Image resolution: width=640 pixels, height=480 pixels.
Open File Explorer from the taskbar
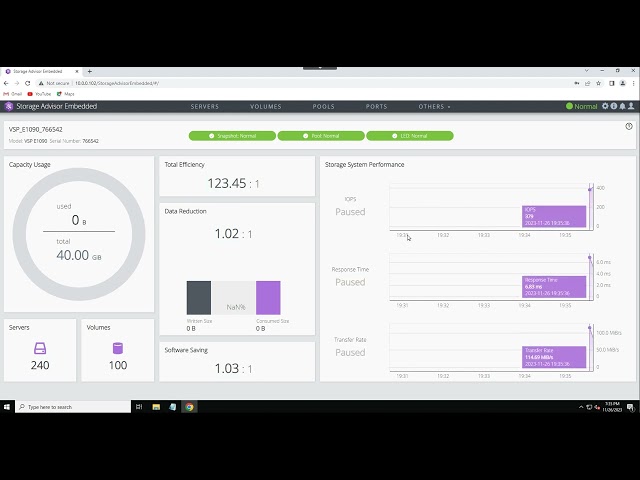coord(156,407)
